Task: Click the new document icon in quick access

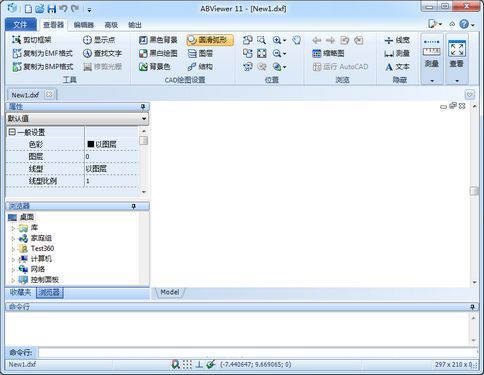Action: point(28,9)
